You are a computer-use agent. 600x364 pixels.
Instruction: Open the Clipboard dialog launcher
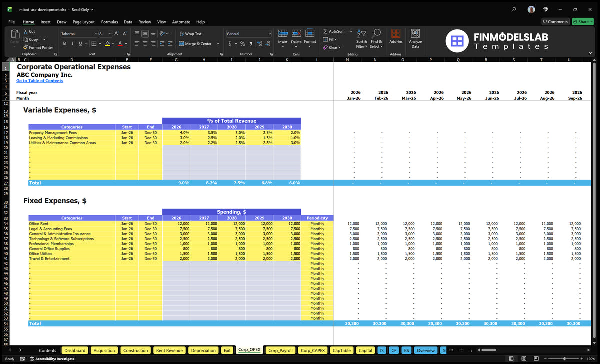coord(56,54)
